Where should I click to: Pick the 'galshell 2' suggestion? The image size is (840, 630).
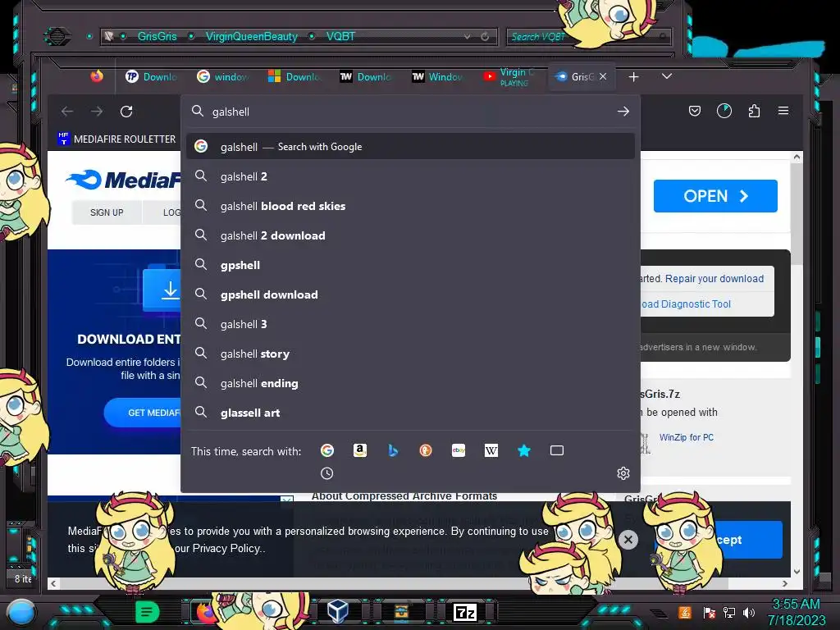click(x=410, y=176)
